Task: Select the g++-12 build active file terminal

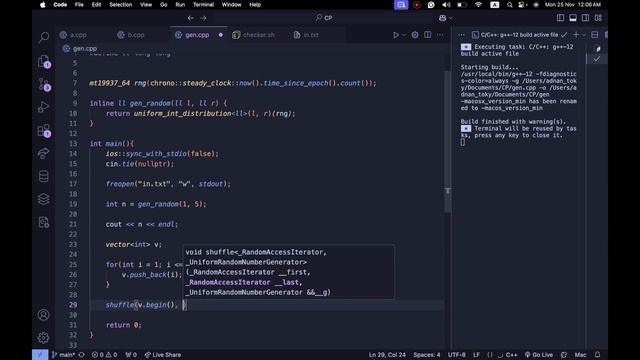Action: (520, 35)
